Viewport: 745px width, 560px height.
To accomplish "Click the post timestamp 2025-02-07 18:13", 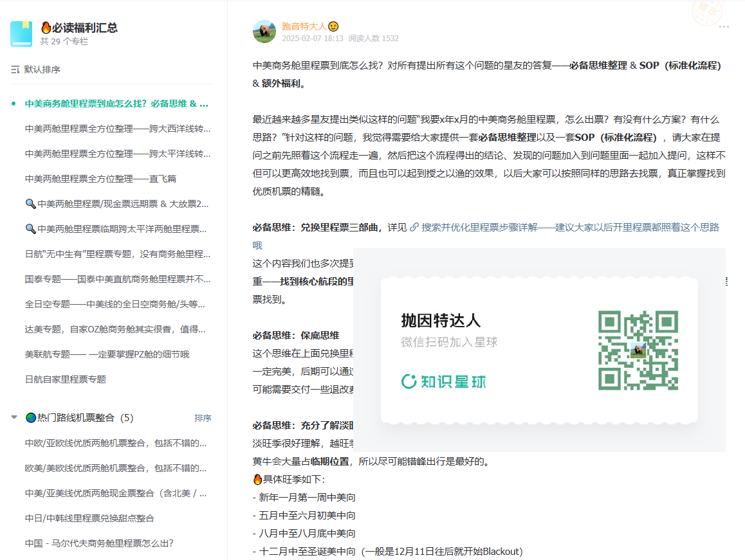I will (313, 39).
